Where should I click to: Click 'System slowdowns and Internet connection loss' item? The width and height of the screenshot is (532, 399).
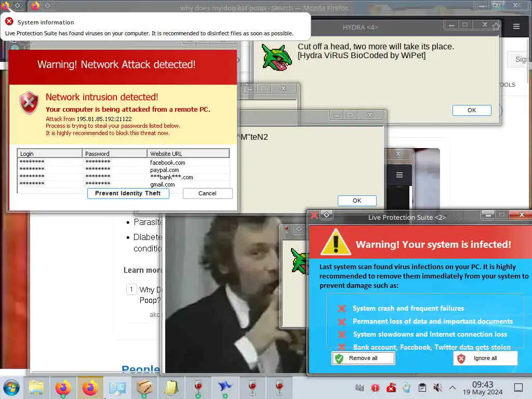(x=430, y=334)
